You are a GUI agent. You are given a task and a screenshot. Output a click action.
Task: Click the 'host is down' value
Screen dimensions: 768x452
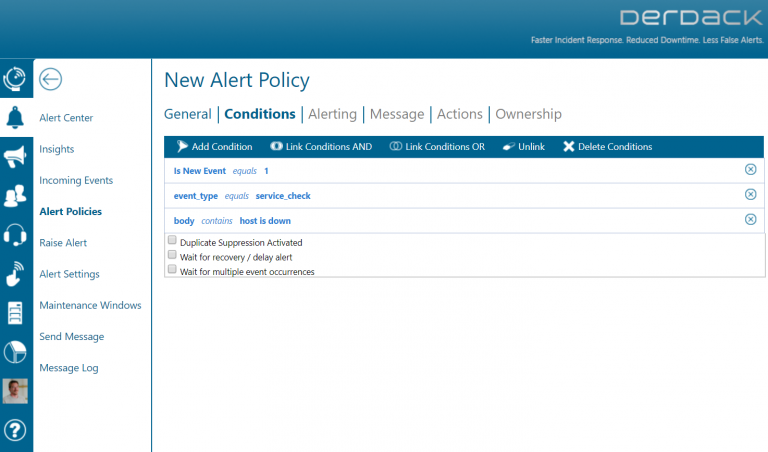pos(265,221)
